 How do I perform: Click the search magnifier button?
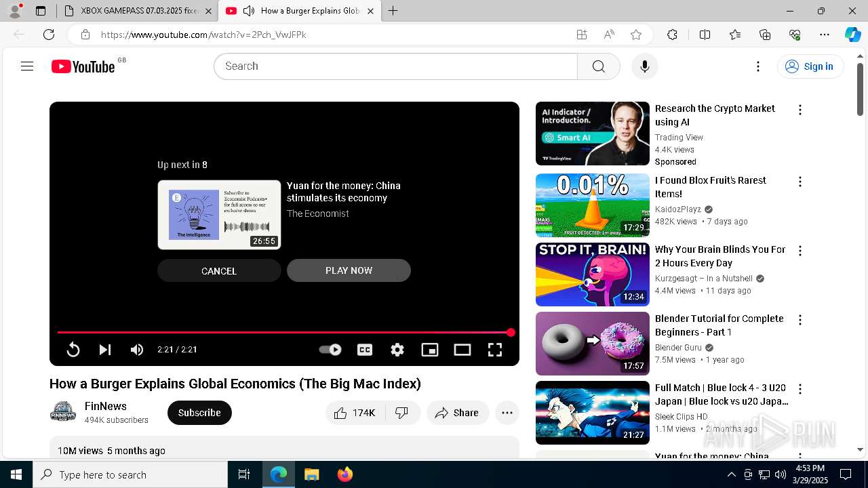598,66
